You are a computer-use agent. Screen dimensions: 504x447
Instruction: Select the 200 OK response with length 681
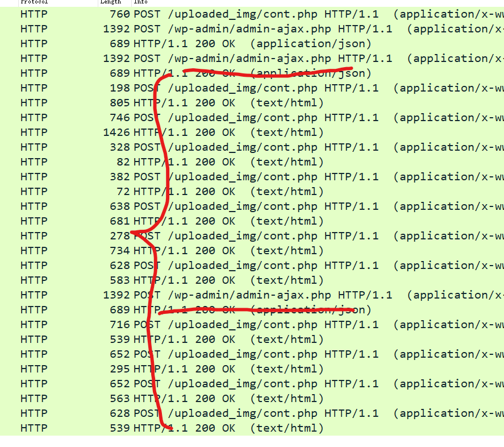[x=252, y=221]
